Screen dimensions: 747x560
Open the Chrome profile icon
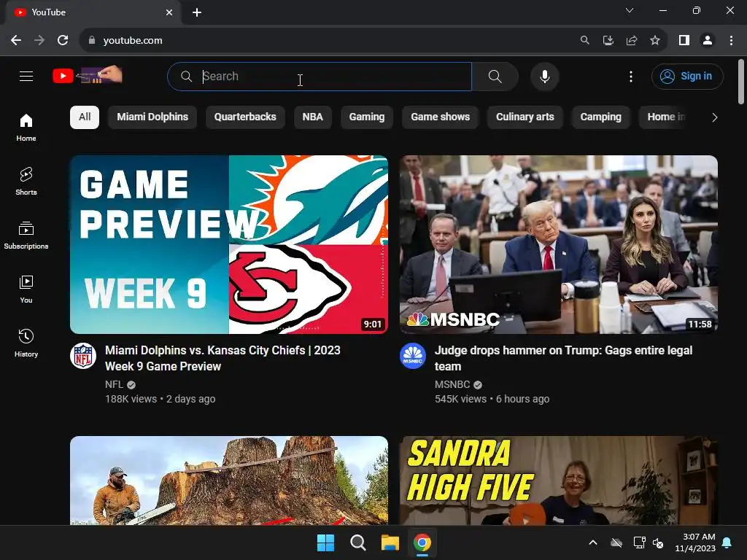pos(708,41)
